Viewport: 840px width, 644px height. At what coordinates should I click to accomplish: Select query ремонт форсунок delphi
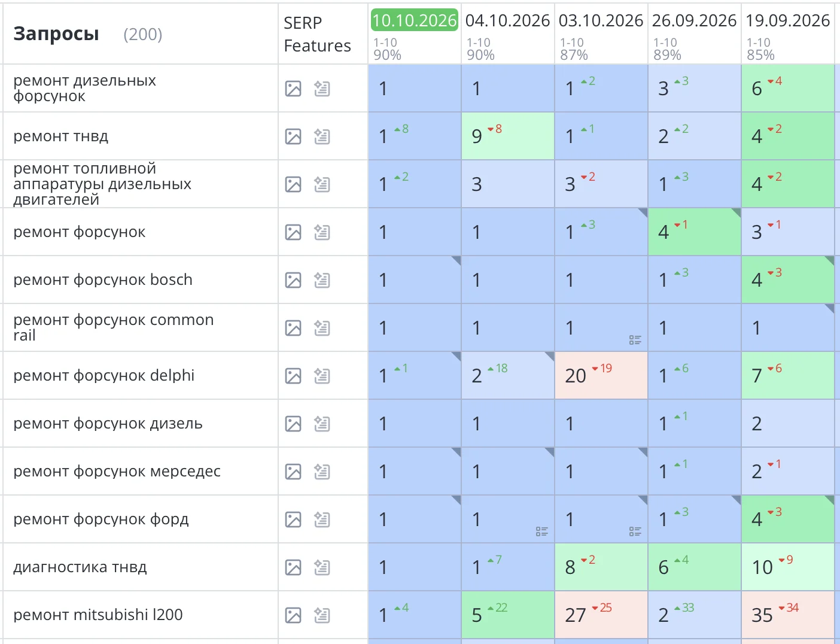[x=104, y=376]
